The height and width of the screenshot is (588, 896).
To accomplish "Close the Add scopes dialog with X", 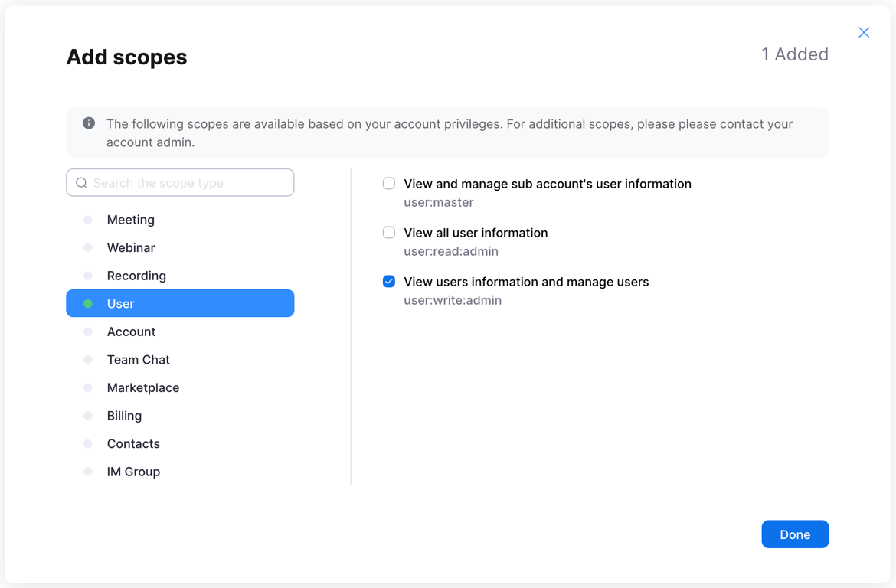I will 864,32.
